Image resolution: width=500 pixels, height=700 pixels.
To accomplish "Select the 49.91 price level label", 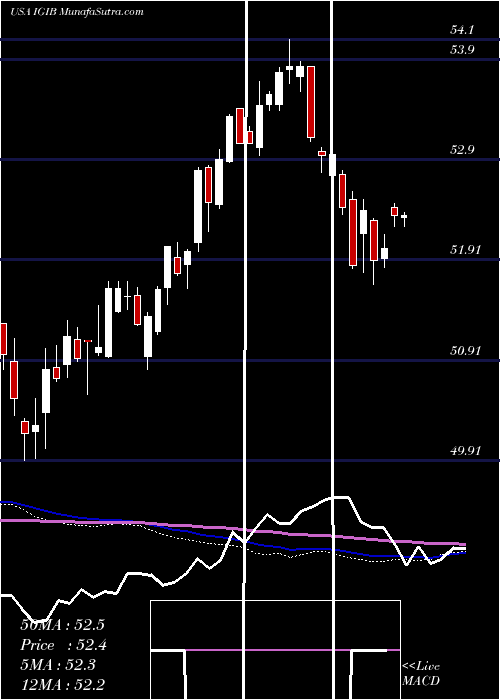I will point(465,450).
